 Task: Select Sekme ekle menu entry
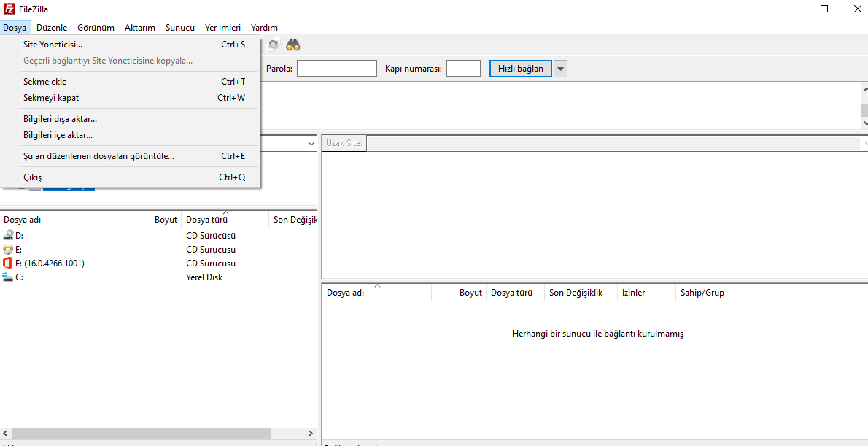coord(131,82)
